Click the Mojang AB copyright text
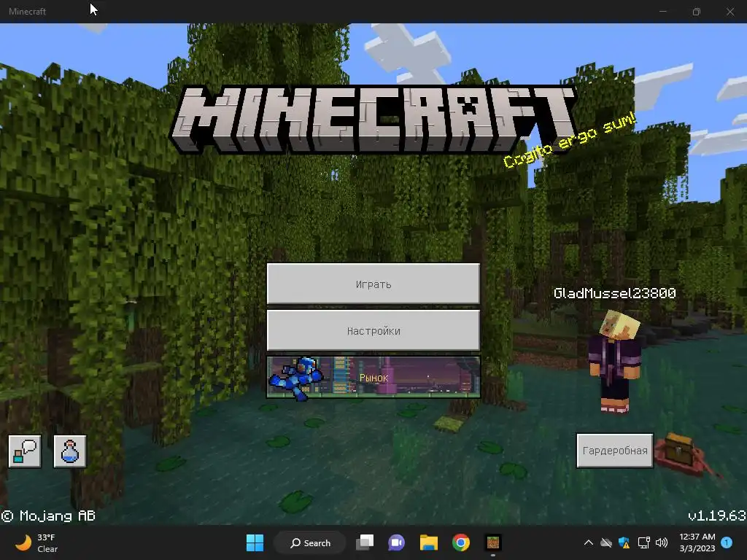Viewport: 747px width, 560px height. [48, 516]
